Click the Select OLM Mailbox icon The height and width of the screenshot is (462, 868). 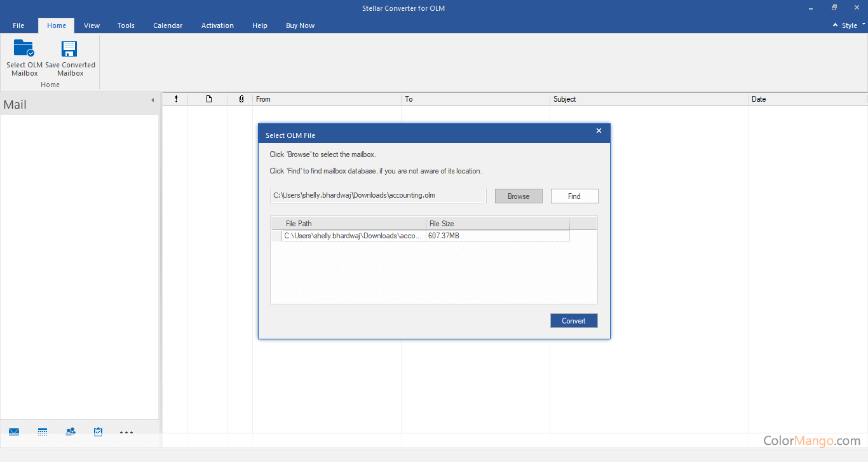tap(24, 49)
